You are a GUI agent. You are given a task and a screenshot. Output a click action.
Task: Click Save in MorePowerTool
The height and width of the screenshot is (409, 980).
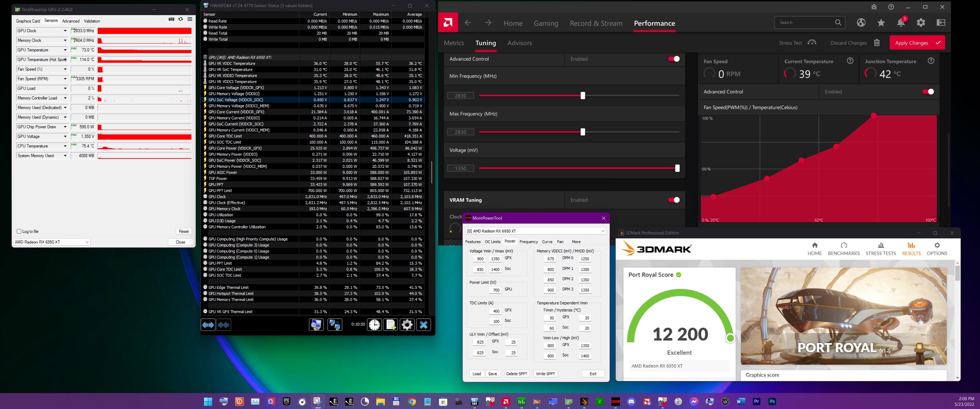tap(492, 374)
